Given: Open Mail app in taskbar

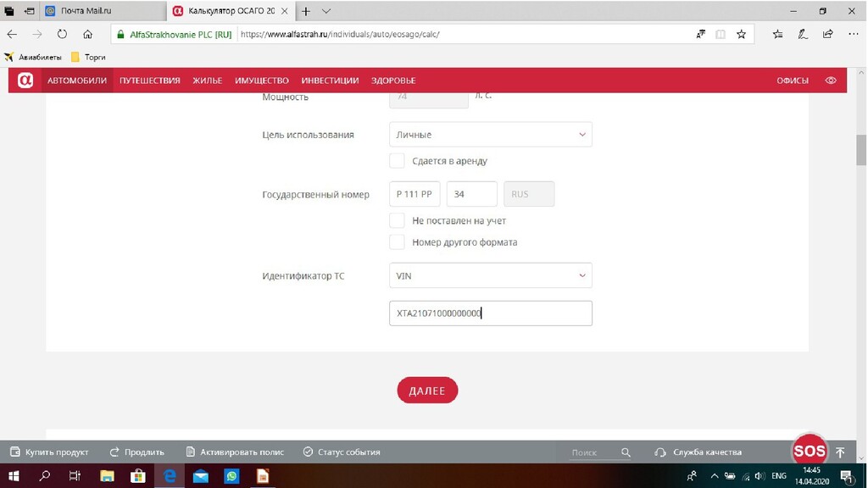Looking at the screenshot, I should coord(200,476).
